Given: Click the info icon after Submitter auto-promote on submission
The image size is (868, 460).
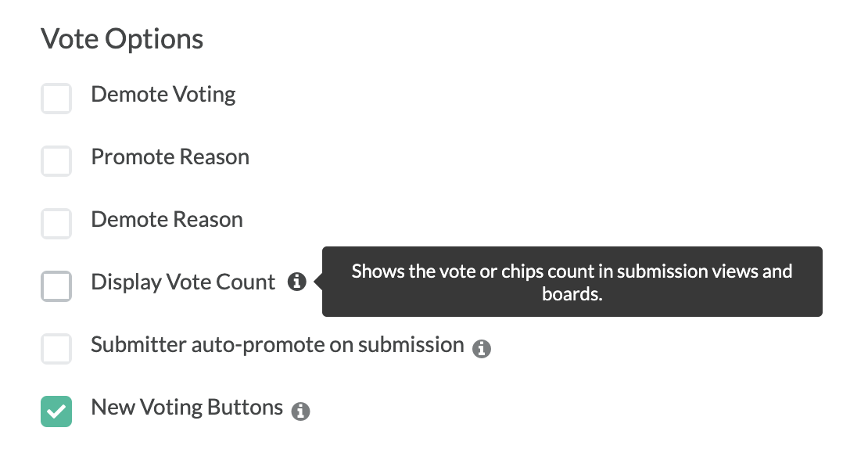Looking at the screenshot, I should (x=481, y=349).
